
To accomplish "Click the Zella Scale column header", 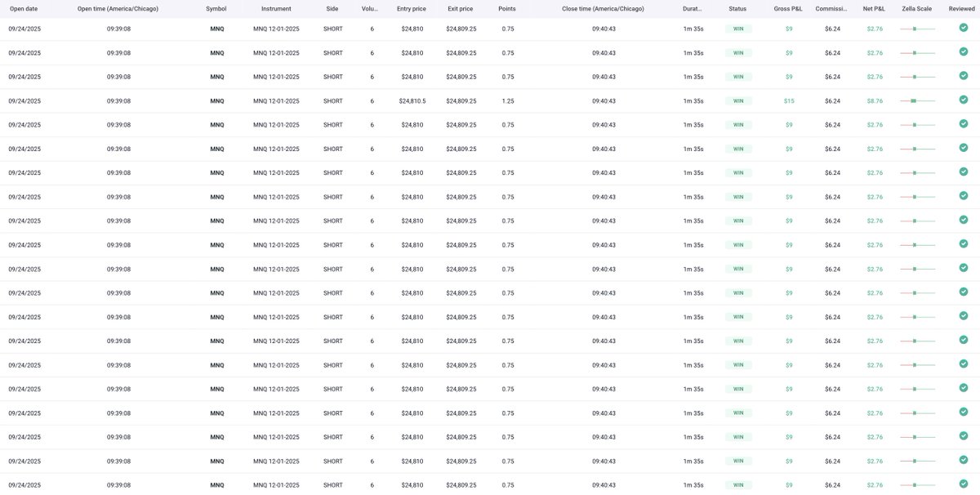I will [917, 8].
